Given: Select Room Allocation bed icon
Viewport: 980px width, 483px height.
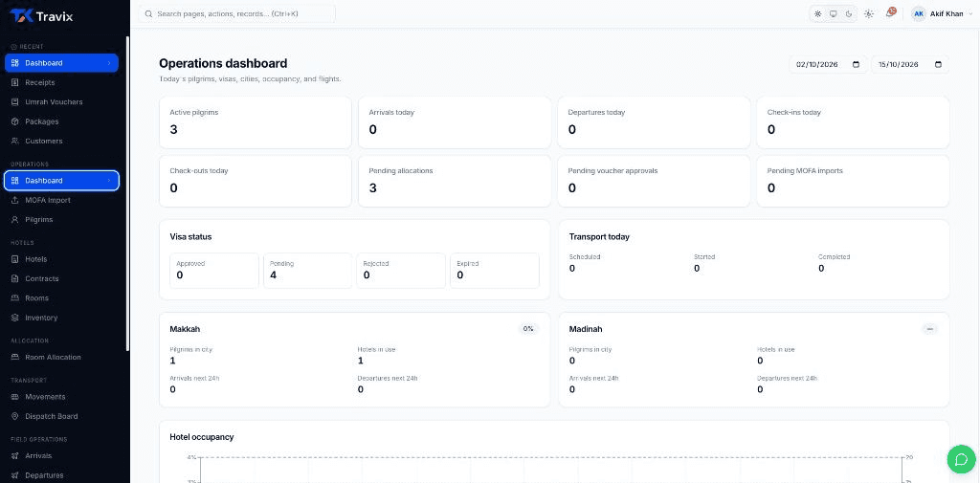Looking at the screenshot, I should click(15, 358).
